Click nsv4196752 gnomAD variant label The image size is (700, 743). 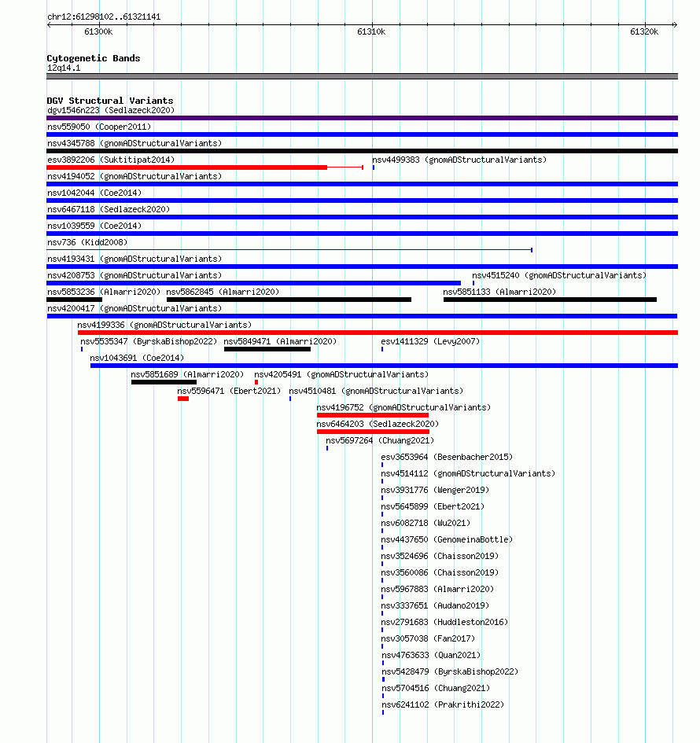pos(403,408)
